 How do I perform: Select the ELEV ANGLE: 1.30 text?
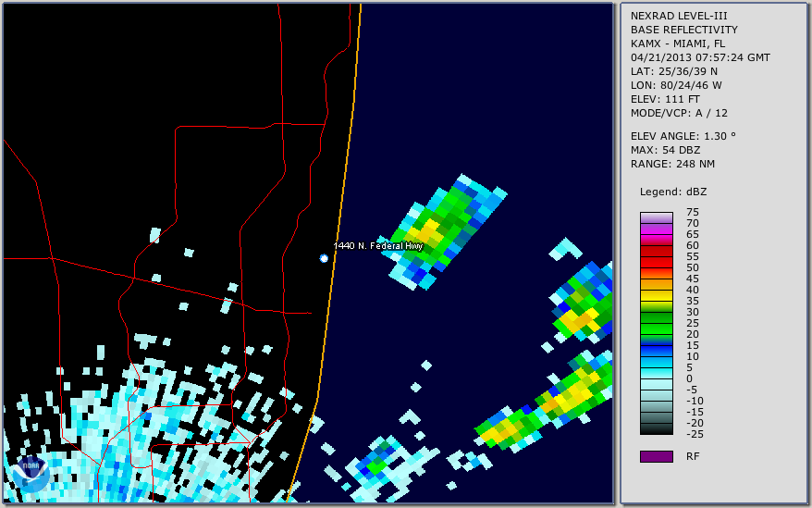coord(683,136)
